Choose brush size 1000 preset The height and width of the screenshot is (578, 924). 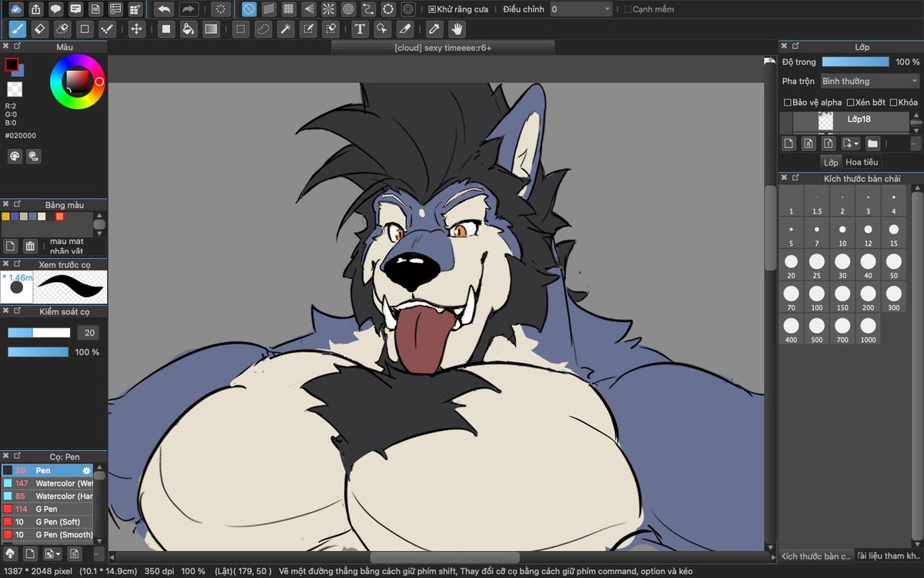click(x=868, y=330)
